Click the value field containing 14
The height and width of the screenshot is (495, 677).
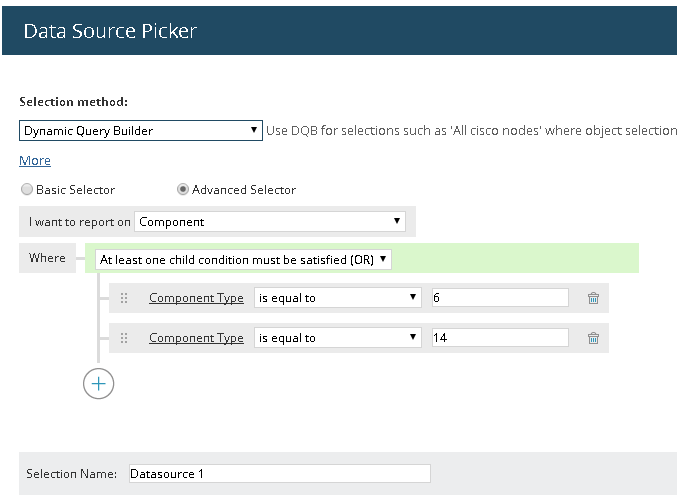499,338
